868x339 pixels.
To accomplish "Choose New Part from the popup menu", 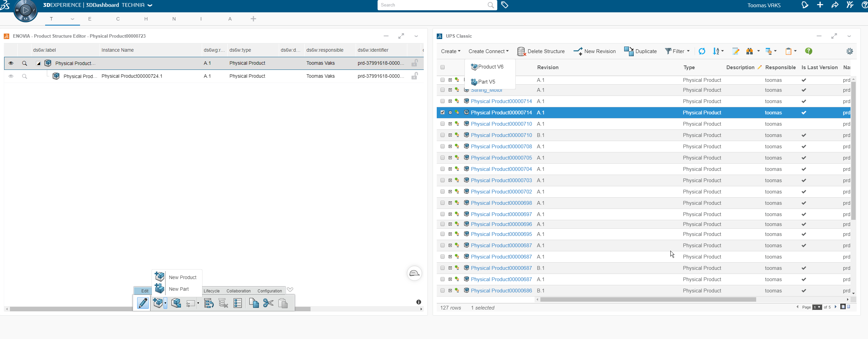I will point(179,289).
